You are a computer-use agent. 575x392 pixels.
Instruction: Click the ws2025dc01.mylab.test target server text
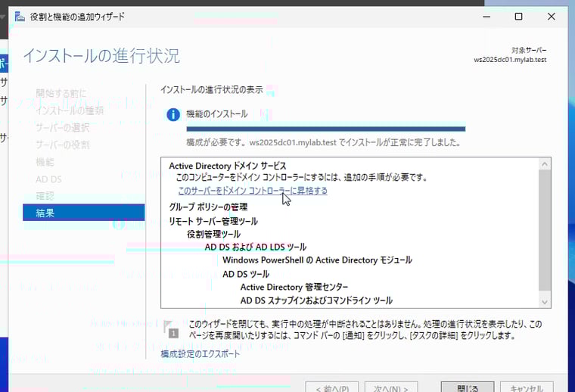(x=510, y=59)
